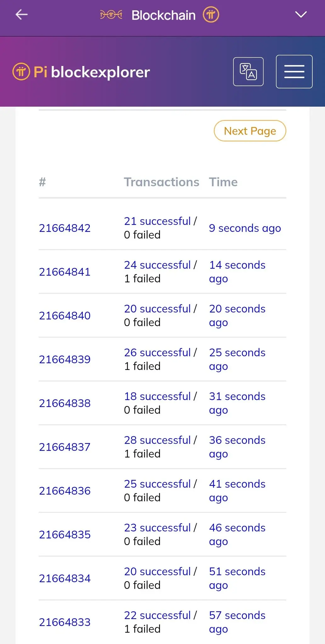Open block 21664842 details

click(x=65, y=228)
